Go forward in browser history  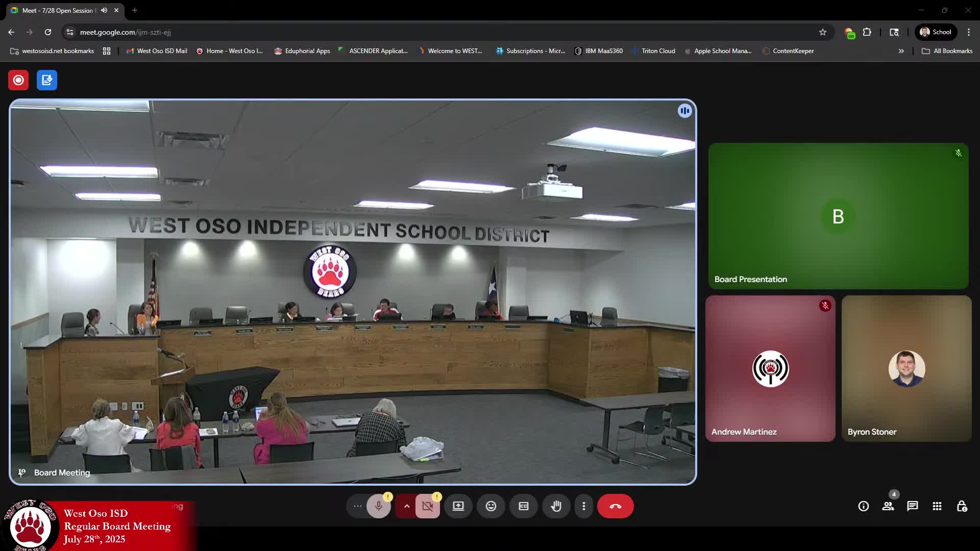point(30,32)
